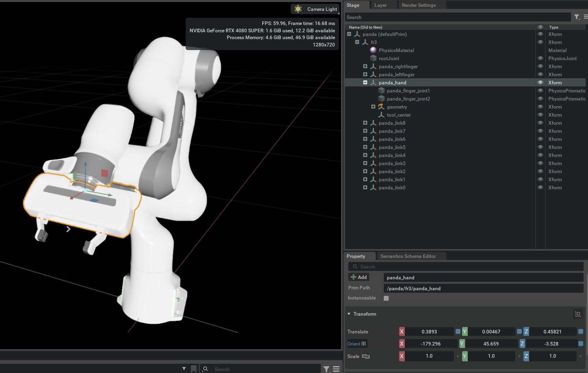Click the Camera Light sun icon
Screen dimensions: 588x373
click(x=298, y=9)
